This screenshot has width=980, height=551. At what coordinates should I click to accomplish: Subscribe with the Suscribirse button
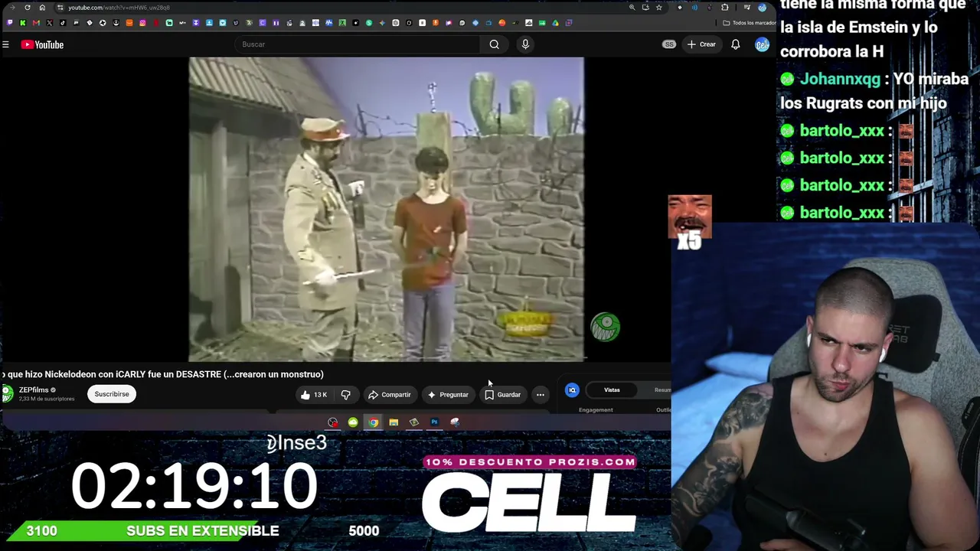pyautogui.click(x=112, y=394)
